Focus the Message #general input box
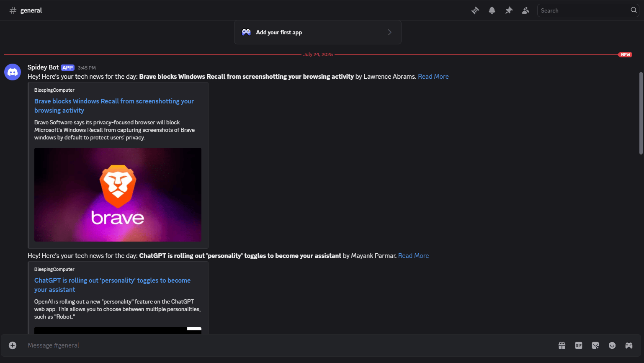644x363 pixels. [289, 345]
